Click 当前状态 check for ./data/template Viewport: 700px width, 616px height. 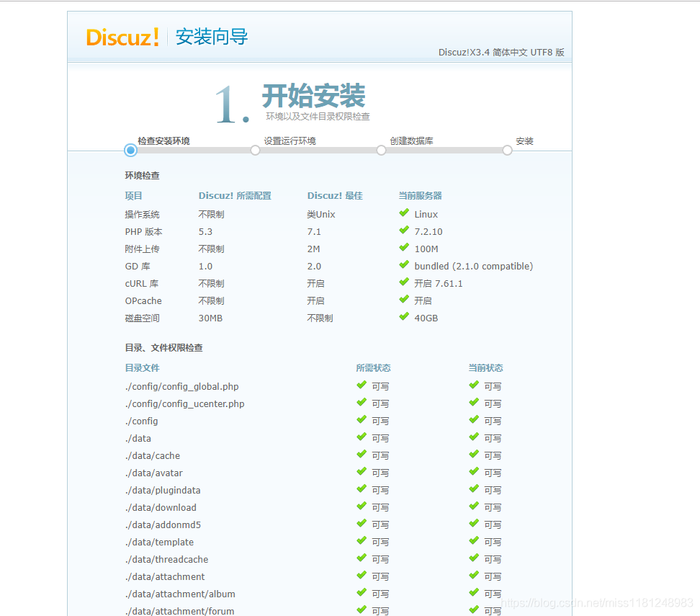point(474,541)
